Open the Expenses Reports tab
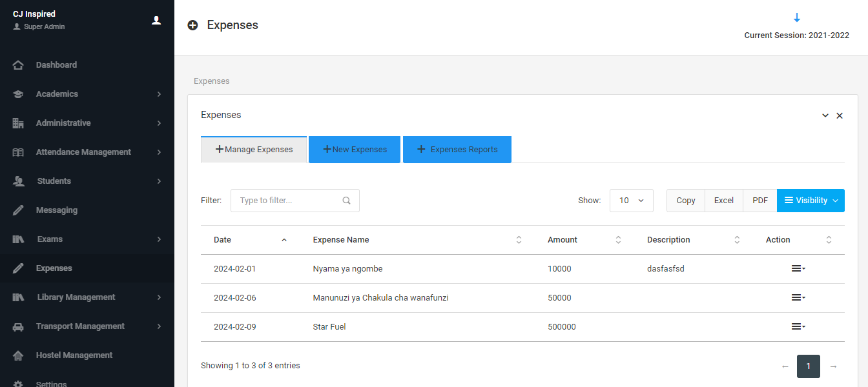Viewport: 868px width, 387px height. [x=457, y=150]
